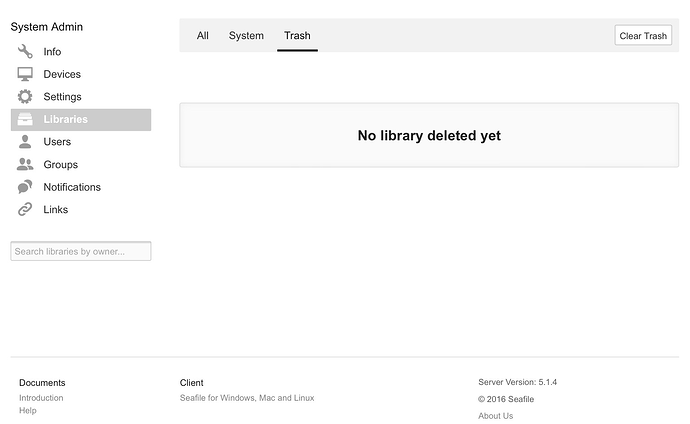Open the System libraries tab
The width and height of the screenshot is (690, 424).
[246, 36]
